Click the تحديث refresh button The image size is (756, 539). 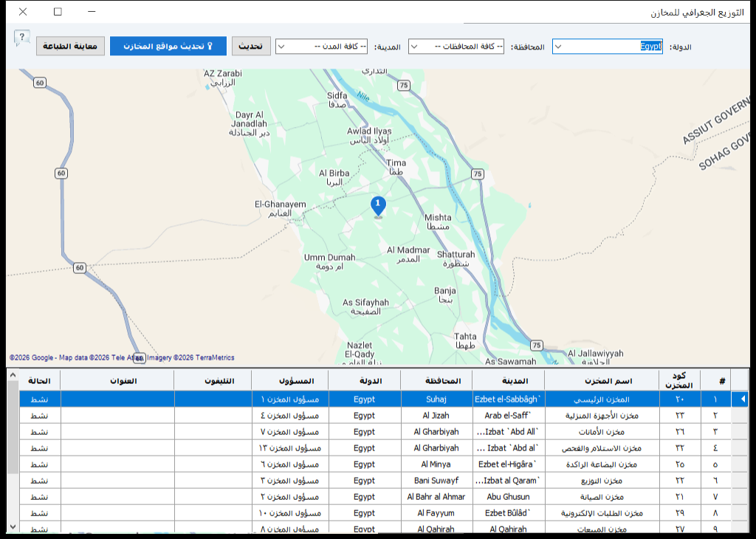point(251,47)
